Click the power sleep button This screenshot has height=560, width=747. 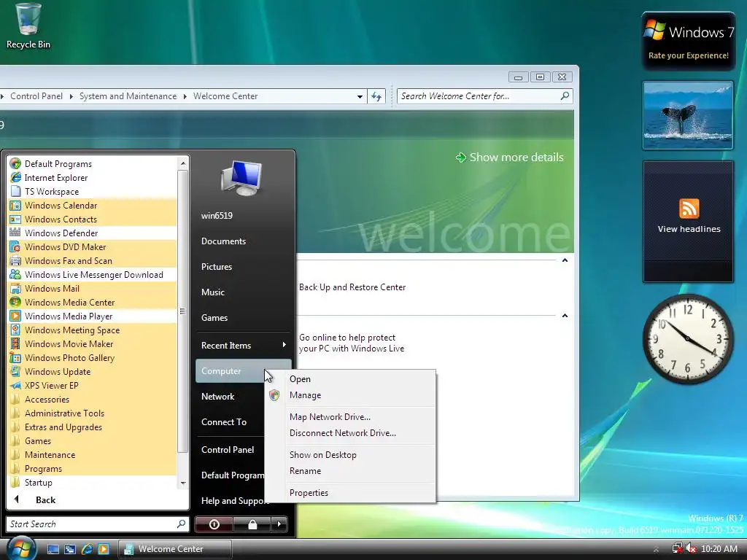pyautogui.click(x=214, y=524)
